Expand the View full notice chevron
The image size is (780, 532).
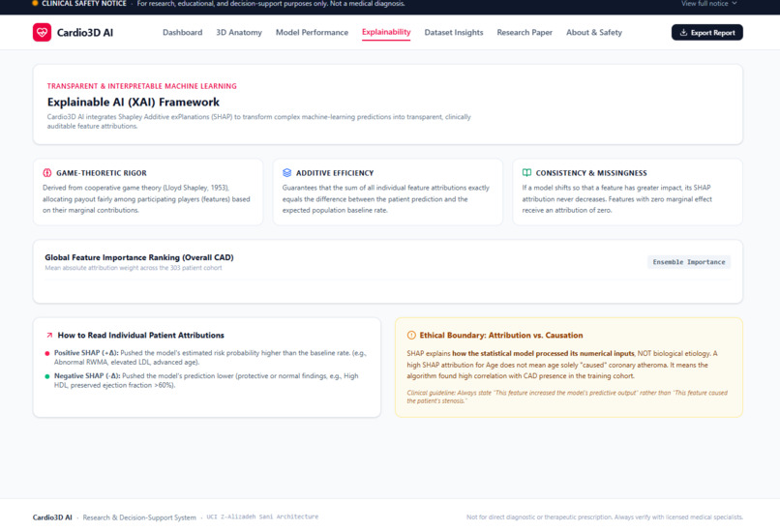pos(735,4)
